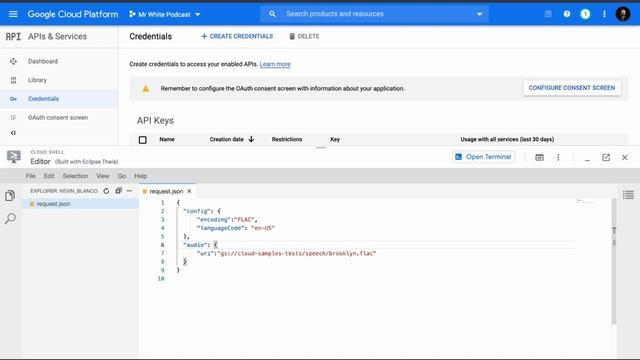This screenshot has width=640, height=360.
Task: Expand the search bar dropdown arrow
Action: click(479, 14)
